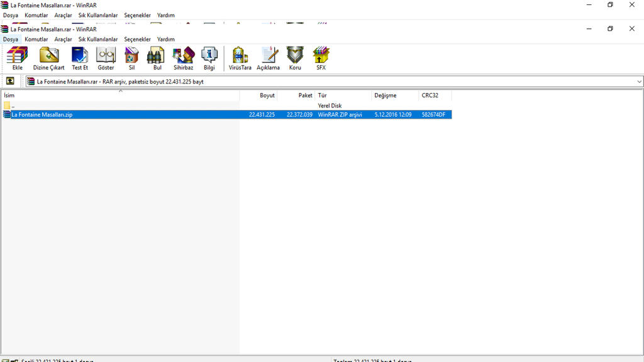Open Araçlar menu in back window
This screenshot has height=362, width=644.
tap(63, 15)
